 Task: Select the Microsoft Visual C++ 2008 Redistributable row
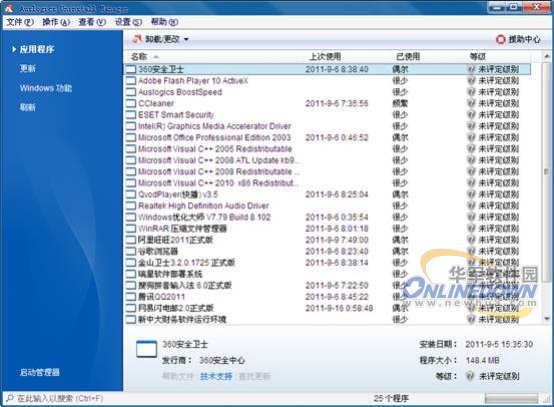tap(328, 171)
